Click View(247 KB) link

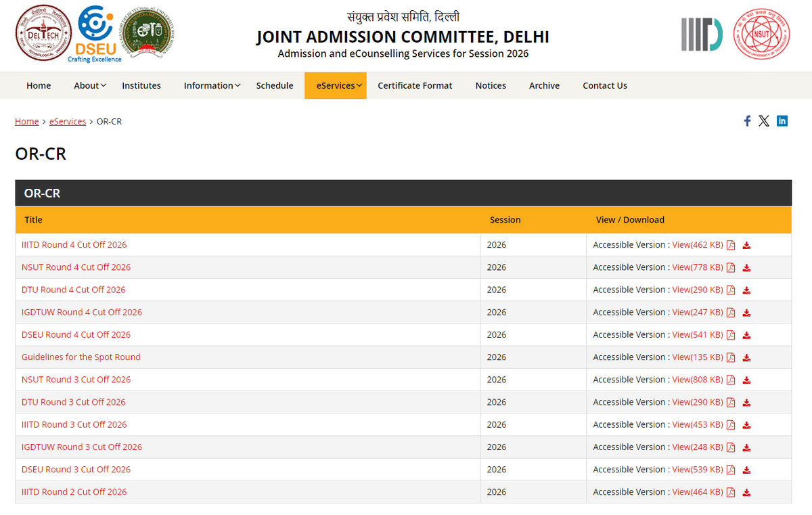(698, 312)
